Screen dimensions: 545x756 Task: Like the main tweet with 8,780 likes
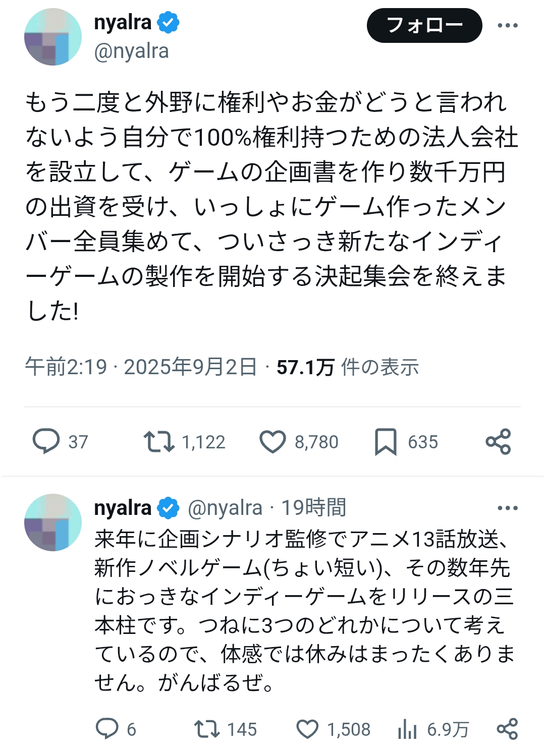272,442
